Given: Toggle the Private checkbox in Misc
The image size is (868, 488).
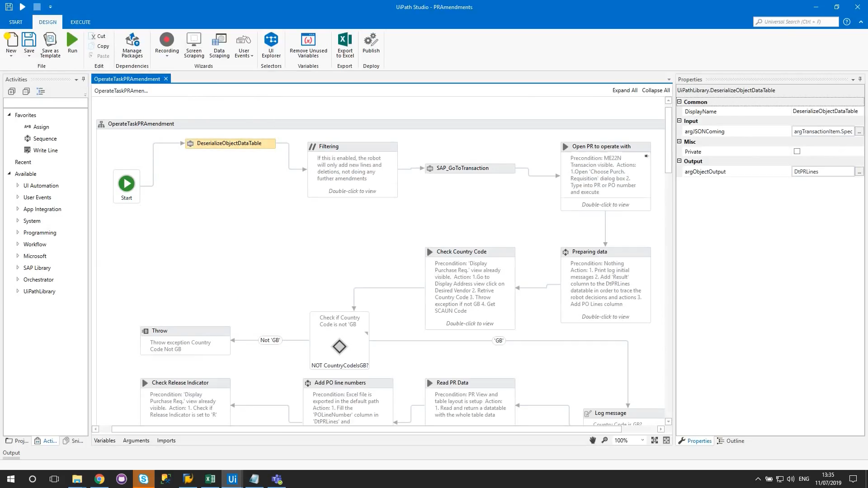Looking at the screenshot, I should [x=797, y=151].
